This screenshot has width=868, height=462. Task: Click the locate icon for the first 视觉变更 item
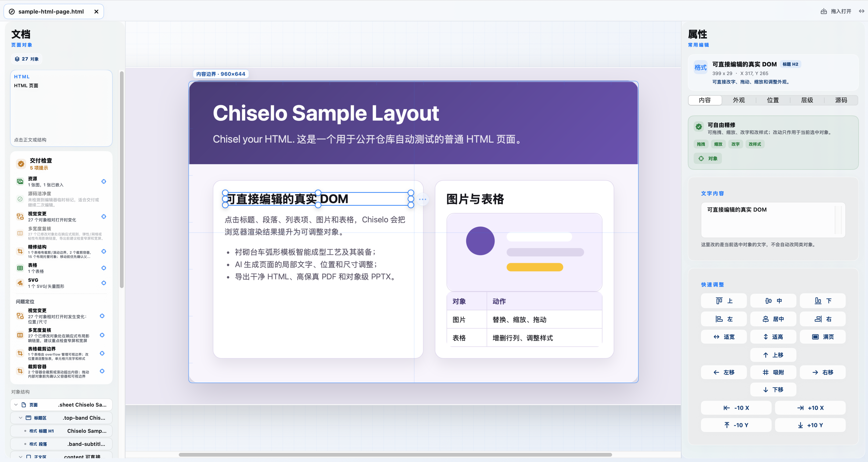point(104,216)
